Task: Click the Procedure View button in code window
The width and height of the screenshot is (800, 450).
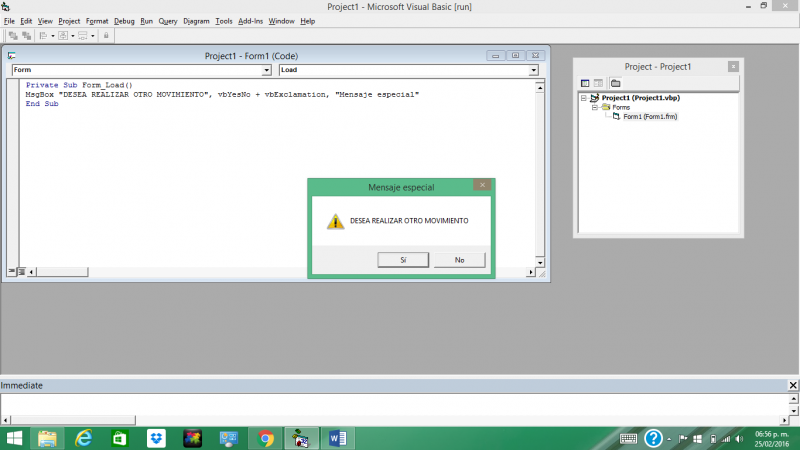Action: (12, 272)
